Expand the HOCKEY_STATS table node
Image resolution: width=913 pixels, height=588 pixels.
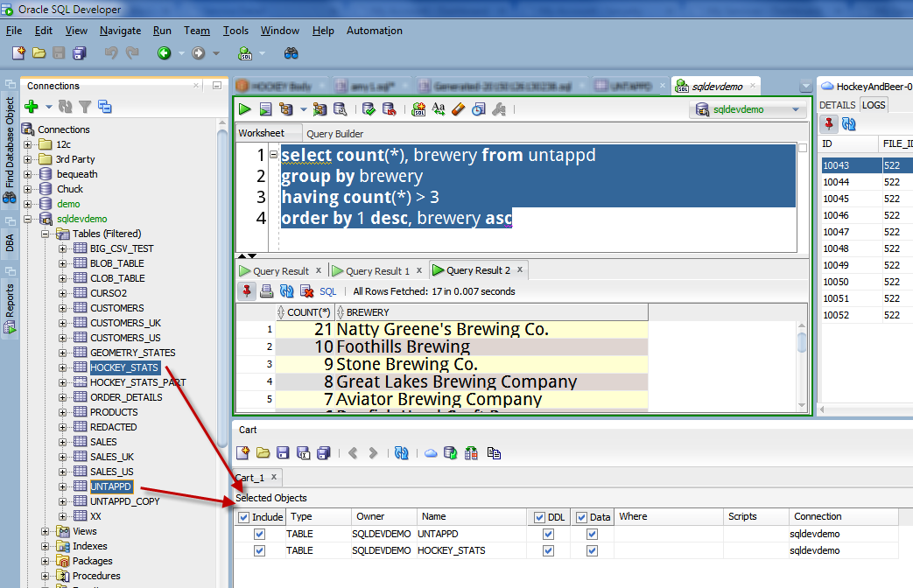point(62,367)
